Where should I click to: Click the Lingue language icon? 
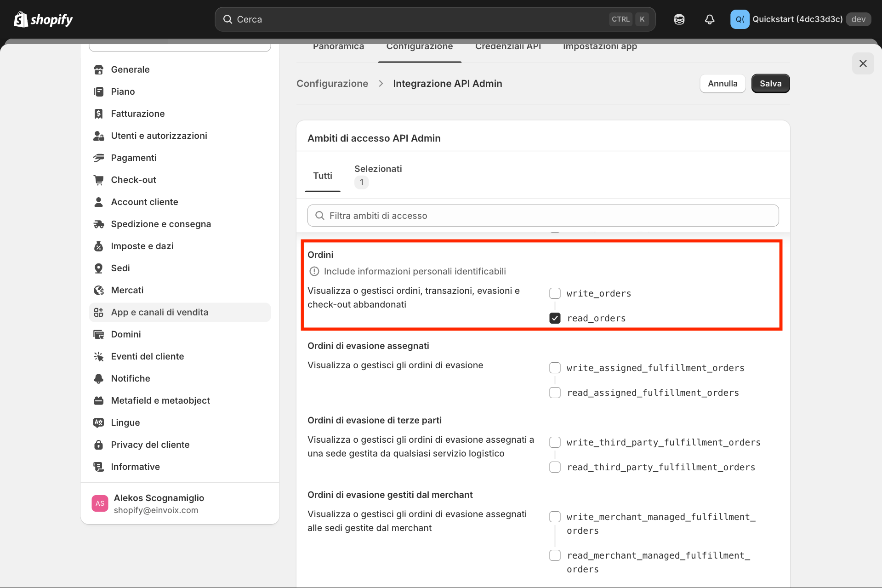[98, 422]
